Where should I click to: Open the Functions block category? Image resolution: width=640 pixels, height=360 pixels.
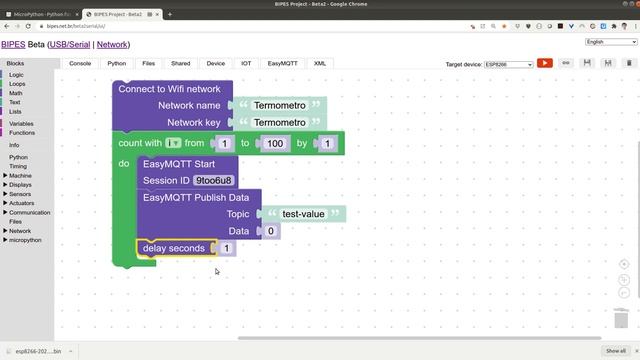[x=22, y=133]
